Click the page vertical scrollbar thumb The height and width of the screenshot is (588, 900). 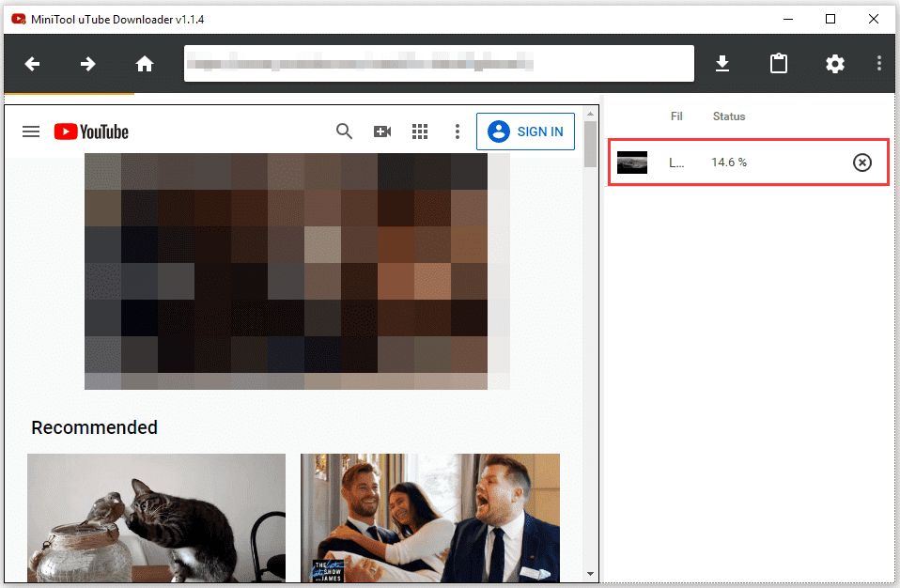[x=590, y=145]
